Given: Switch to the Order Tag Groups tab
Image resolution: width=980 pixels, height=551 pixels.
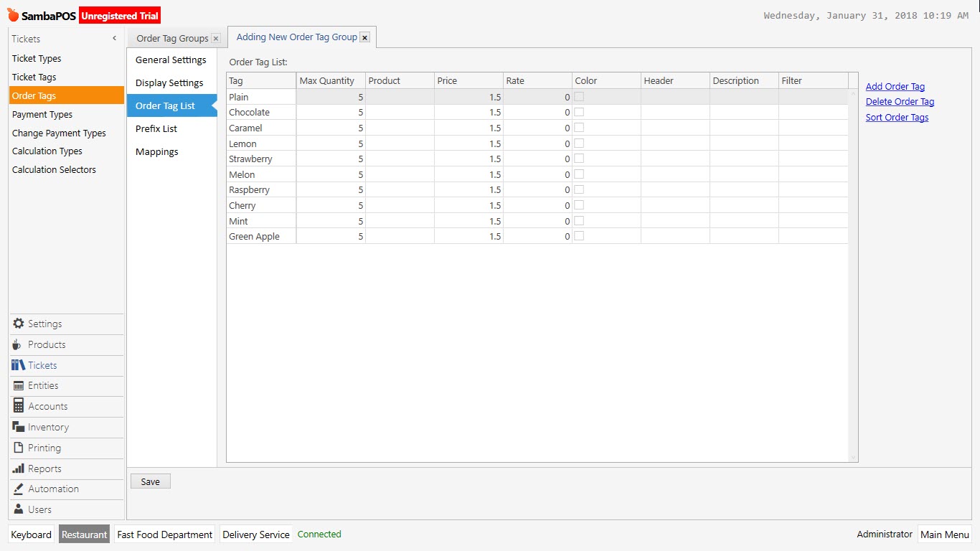Looking at the screenshot, I should [x=171, y=37].
